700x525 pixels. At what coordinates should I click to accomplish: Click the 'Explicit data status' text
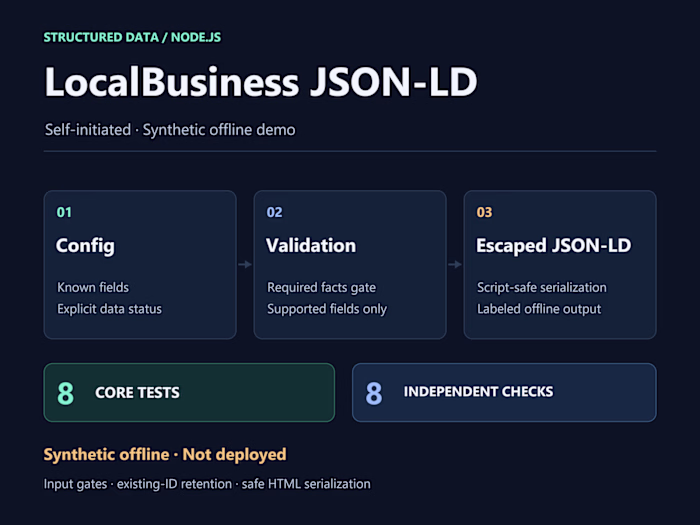coord(109,309)
